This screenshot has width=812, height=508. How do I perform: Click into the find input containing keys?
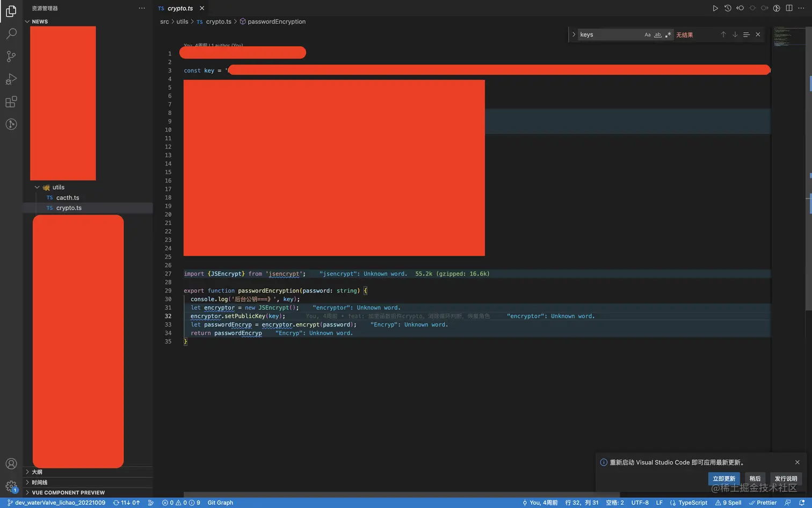tap(610, 34)
